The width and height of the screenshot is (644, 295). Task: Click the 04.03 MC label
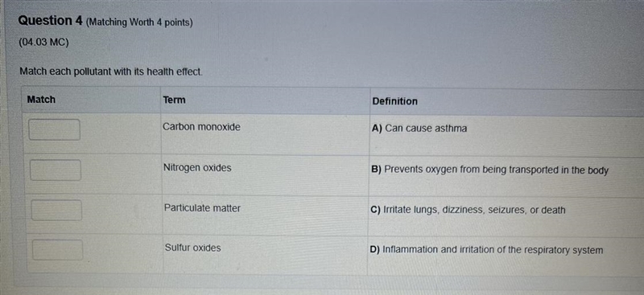[x=44, y=43]
